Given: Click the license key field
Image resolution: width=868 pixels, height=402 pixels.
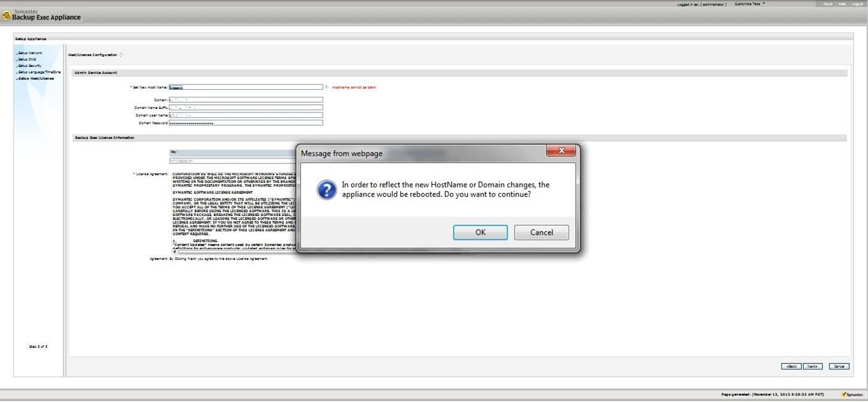Looking at the screenshot, I should [x=232, y=161].
